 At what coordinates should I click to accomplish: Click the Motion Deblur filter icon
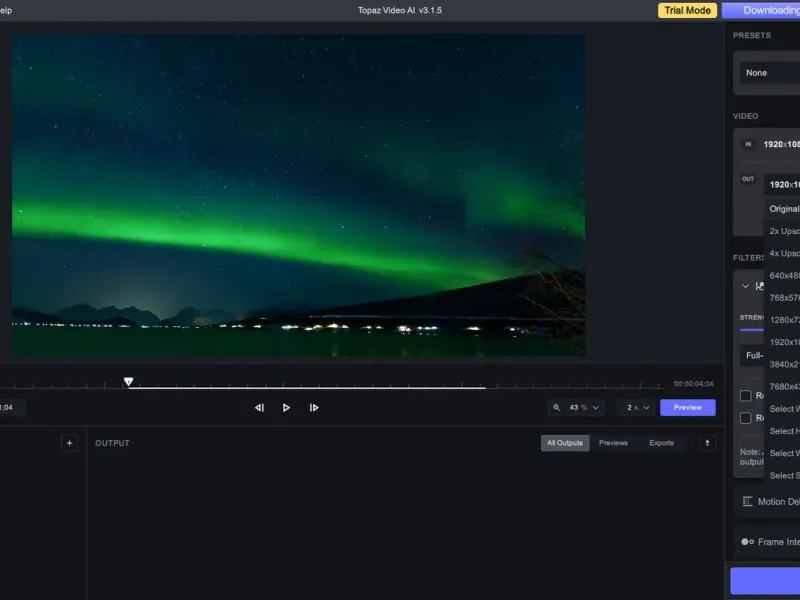(x=747, y=502)
